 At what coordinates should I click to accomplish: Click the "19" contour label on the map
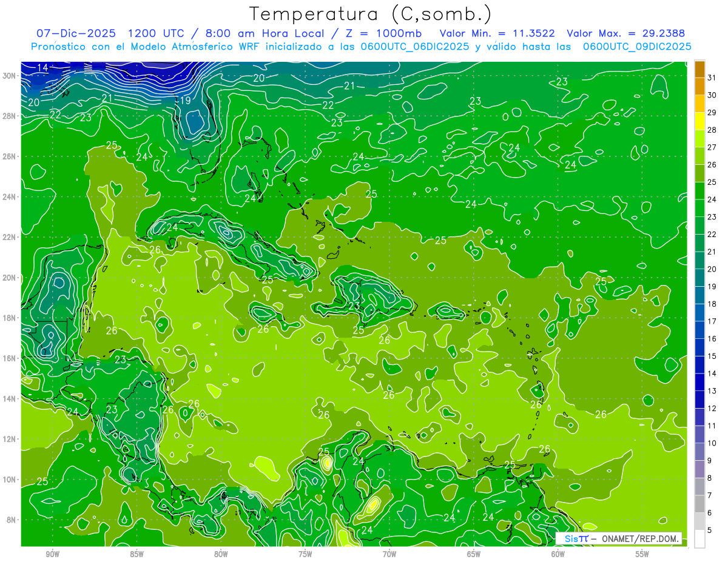[185, 101]
